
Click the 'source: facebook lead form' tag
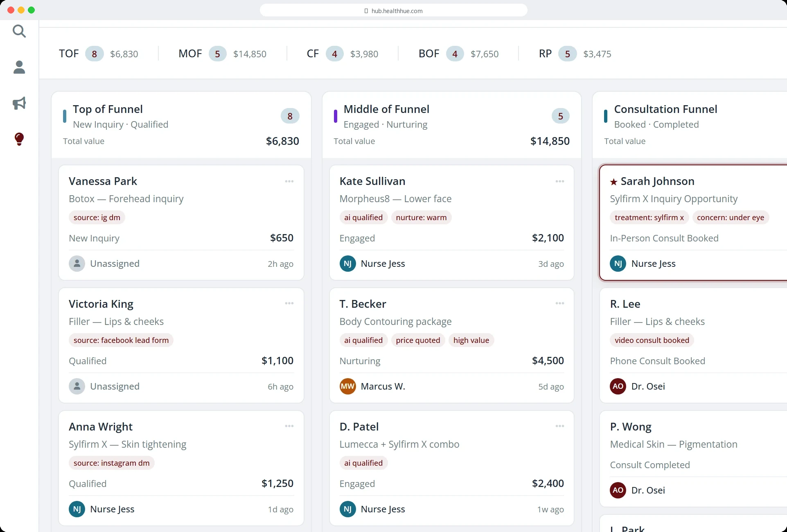[x=121, y=340]
